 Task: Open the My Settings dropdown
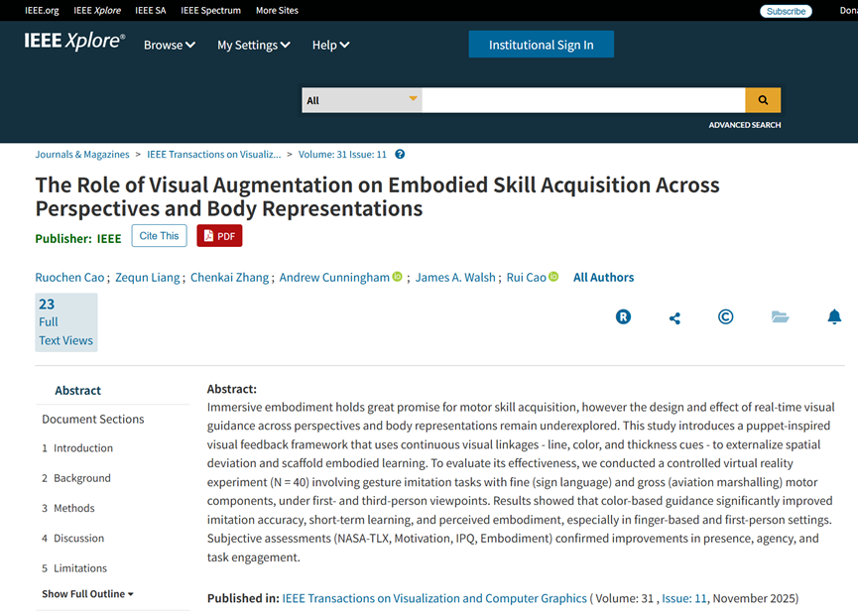tap(253, 45)
